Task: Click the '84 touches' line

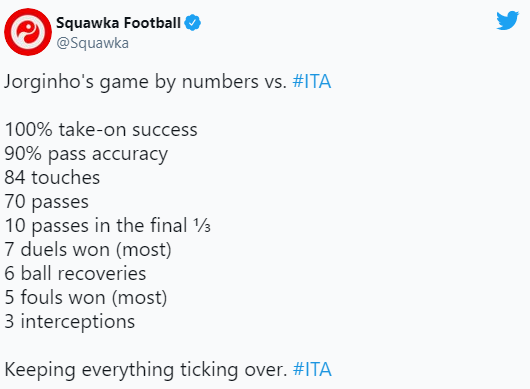Action: (52, 178)
